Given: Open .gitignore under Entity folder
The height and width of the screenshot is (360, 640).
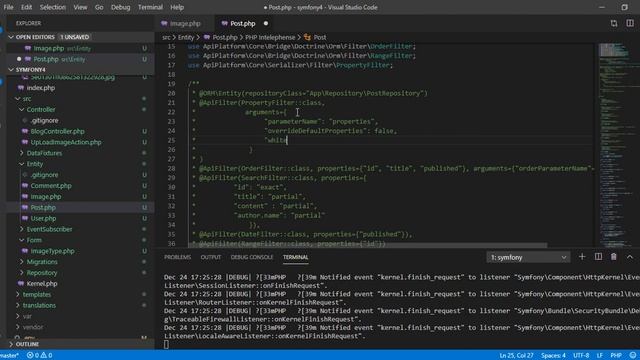Looking at the screenshot, I should tap(44, 175).
